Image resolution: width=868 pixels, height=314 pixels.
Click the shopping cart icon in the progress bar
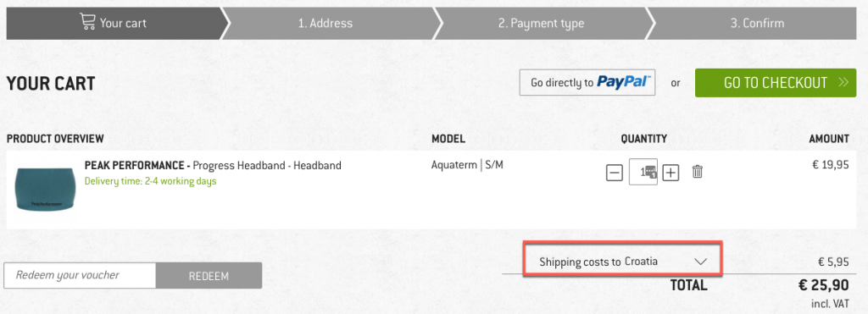click(87, 22)
